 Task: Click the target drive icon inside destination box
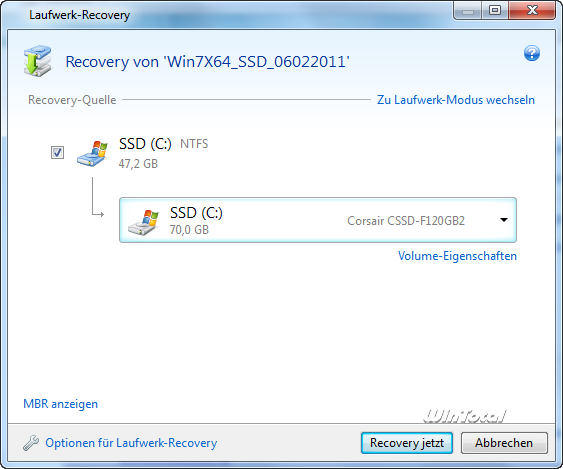point(143,222)
